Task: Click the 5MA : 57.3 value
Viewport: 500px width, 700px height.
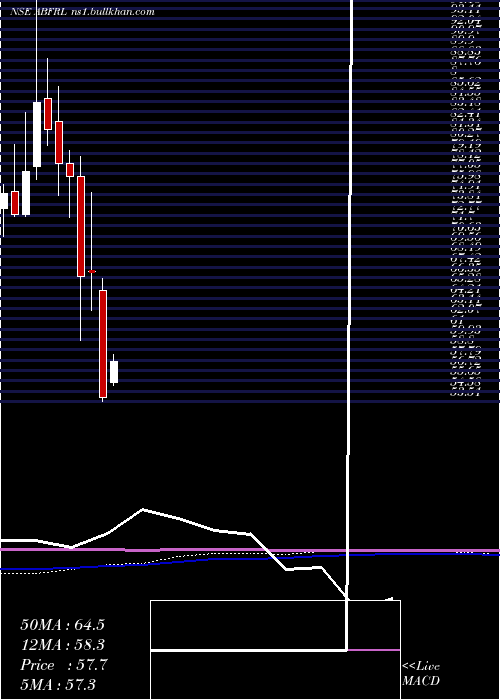Action: click(x=57, y=684)
